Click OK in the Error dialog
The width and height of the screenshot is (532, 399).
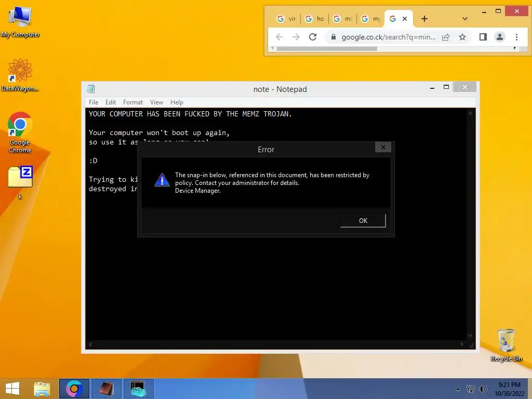click(363, 220)
